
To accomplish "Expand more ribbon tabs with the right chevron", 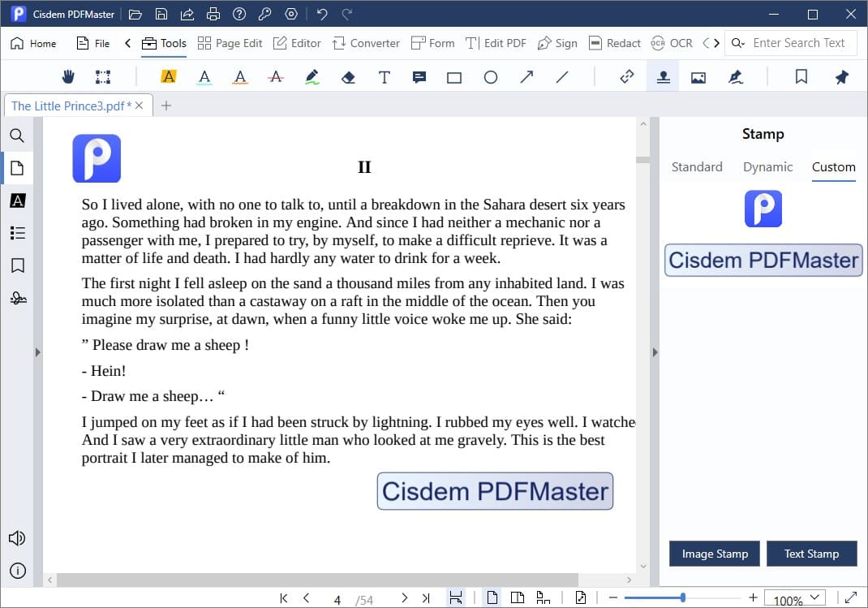I will tap(715, 42).
